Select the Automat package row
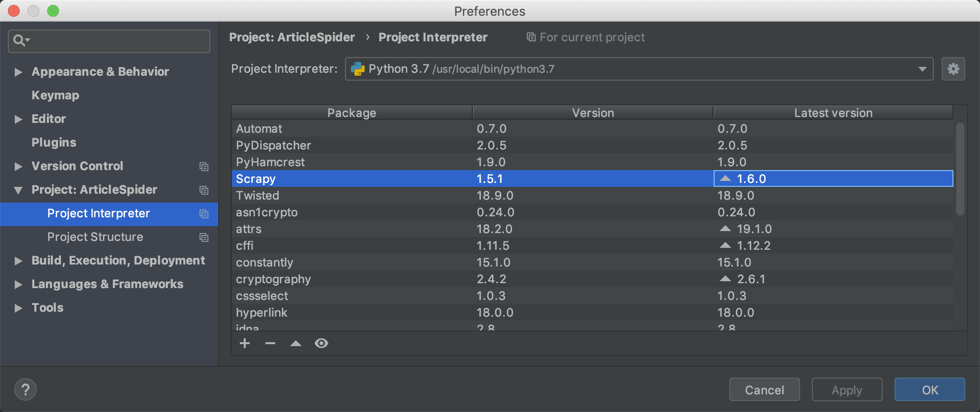This screenshot has height=412, width=980. tap(592, 129)
